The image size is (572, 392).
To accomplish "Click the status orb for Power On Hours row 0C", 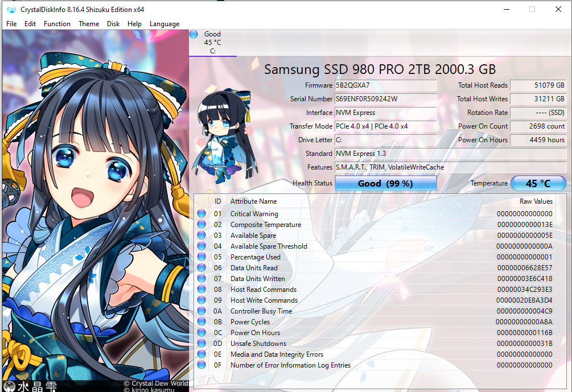I will coord(201,332).
